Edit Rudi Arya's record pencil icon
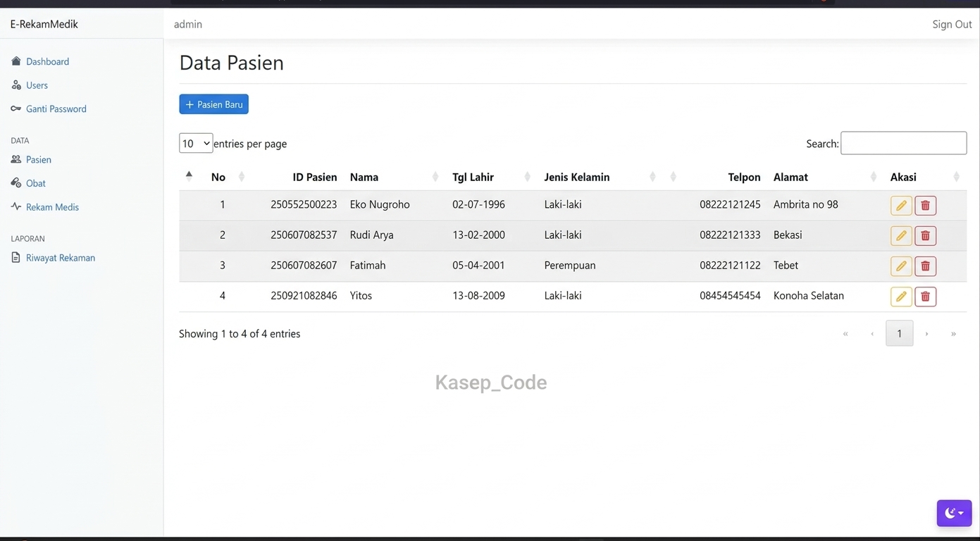 [x=901, y=235]
